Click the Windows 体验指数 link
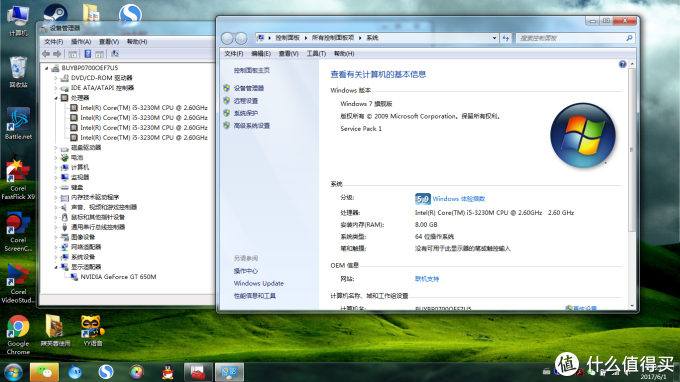The width and height of the screenshot is (680, 382). [458, 199]
